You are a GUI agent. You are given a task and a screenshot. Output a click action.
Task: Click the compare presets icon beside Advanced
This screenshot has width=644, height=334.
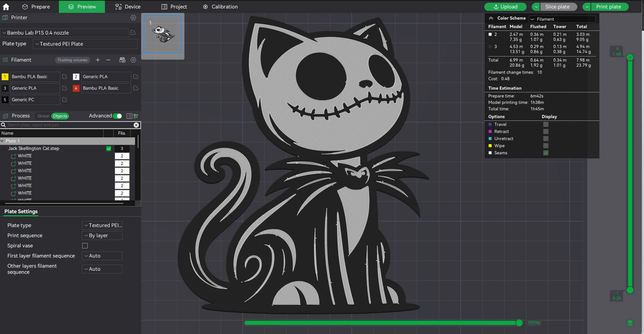coord(136,116)
